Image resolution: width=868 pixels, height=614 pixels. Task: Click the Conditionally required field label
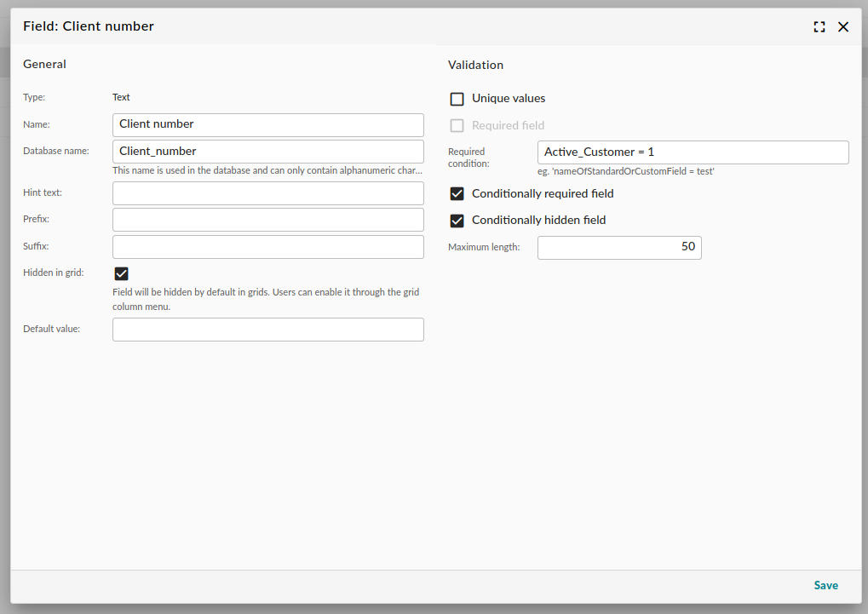[543, 194]
